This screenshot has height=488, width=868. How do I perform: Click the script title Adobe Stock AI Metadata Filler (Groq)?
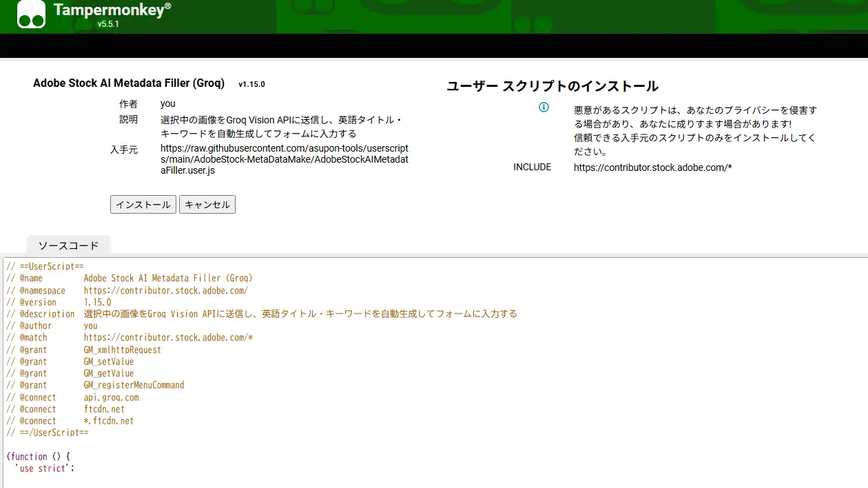click(129, 83)
